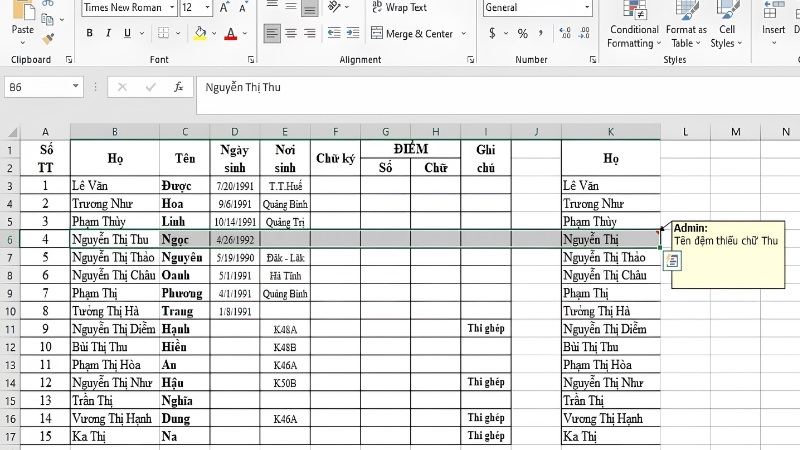The height and width of the screenshot is (450, 800).
Task: Toggle Bold formatting
Action: point(90,33)
